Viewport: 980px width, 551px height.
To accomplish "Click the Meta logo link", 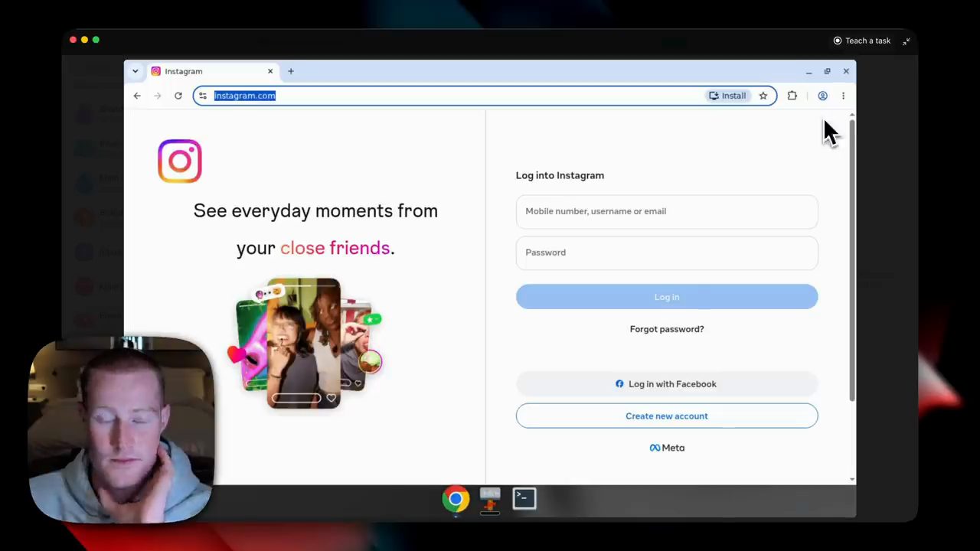I will pyautogui.click(x=667, y=448).
